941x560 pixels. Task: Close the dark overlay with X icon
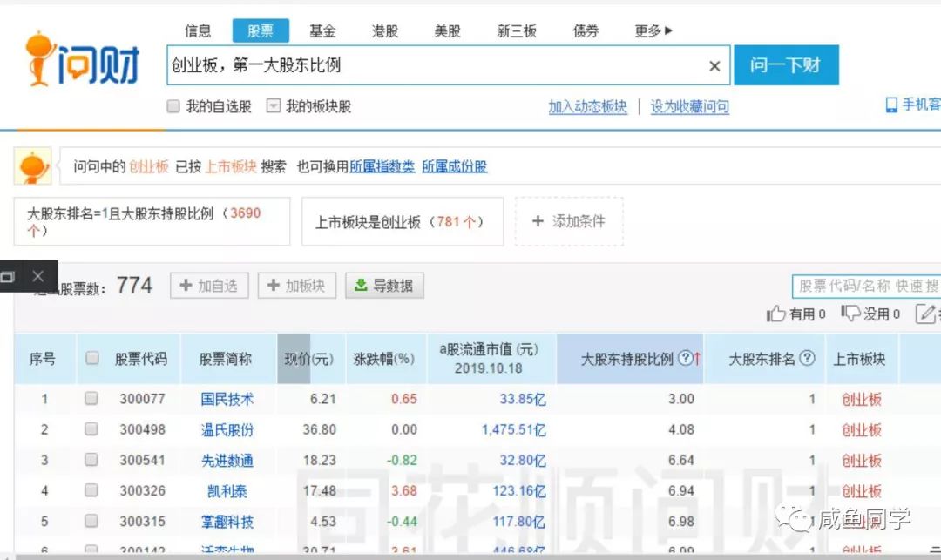[x=37, y=276]
